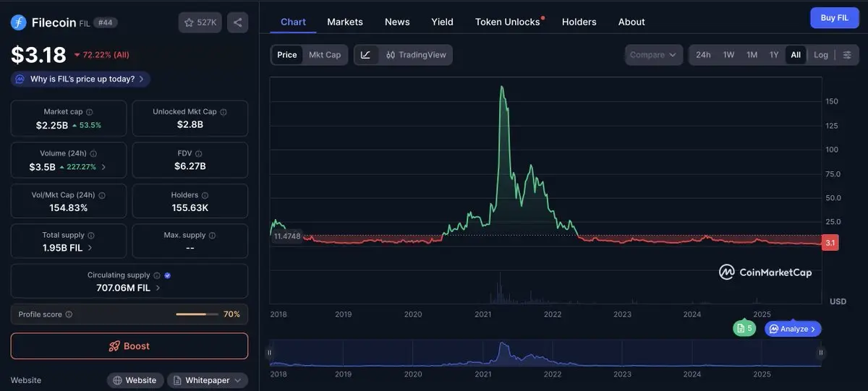This screenshot has width=868, height=391.
Task: Switch to TradingView chart mode
Action: (x=416, y=55)
